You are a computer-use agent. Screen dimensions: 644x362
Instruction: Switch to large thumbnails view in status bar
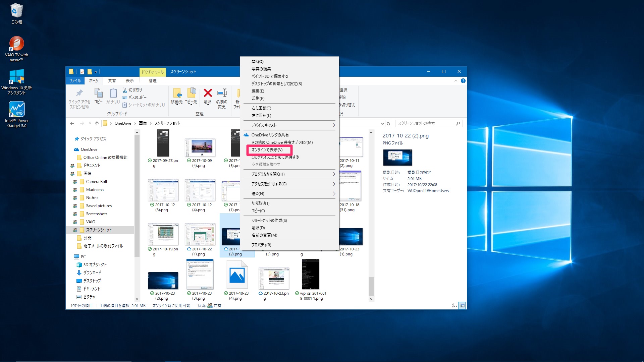coord(462,305)
